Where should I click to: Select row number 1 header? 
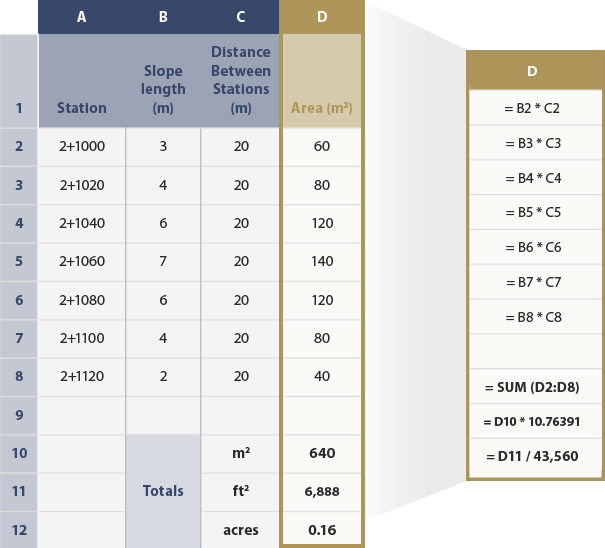click(19, 81)
